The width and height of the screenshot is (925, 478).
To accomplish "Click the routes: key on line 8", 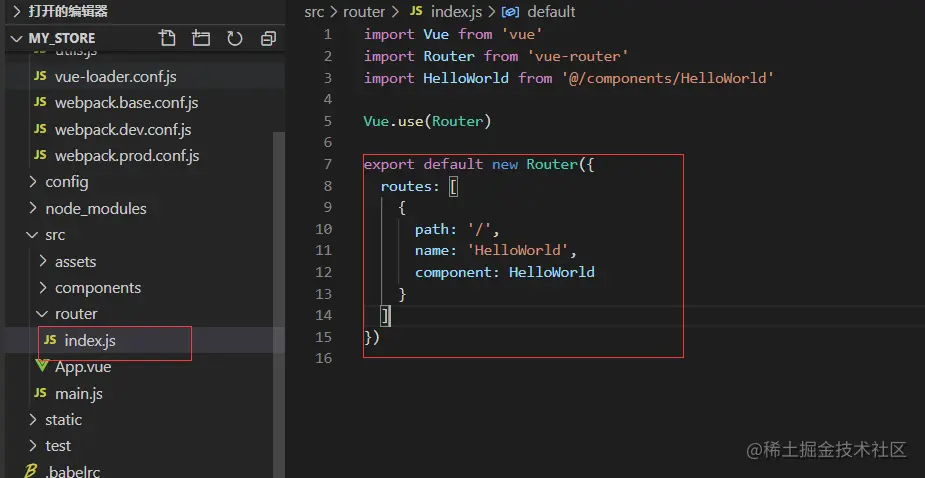I will (x=411, y=186).
